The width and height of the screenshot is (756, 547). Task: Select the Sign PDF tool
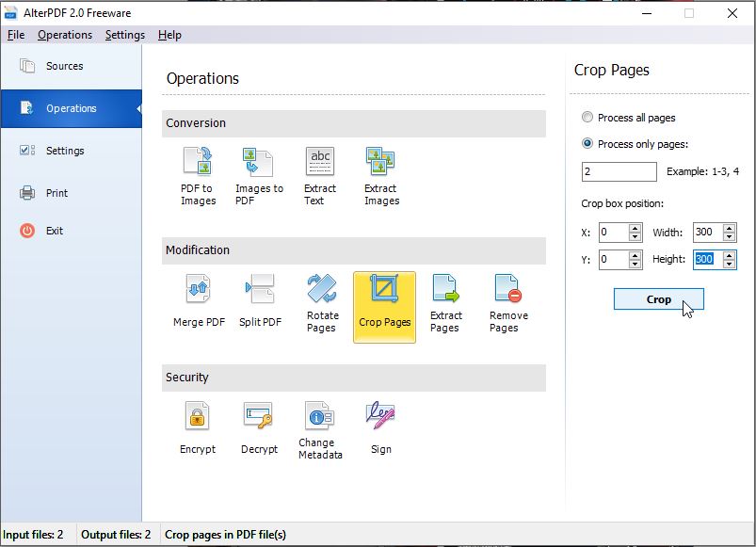[381, 429]
